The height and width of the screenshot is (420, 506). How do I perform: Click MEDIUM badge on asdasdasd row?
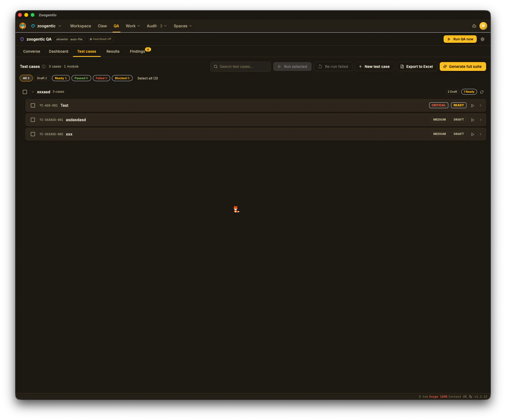click(x=439, y=120)
